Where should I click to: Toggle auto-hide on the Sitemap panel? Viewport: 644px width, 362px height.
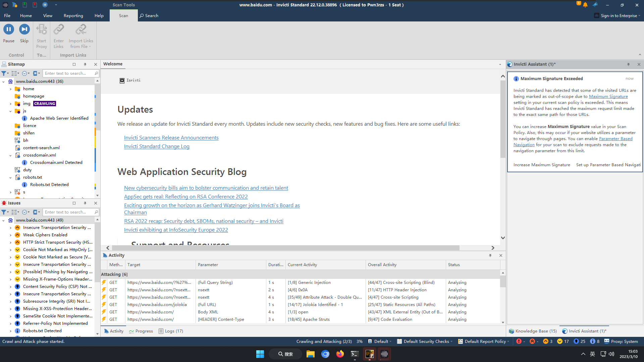85,64
